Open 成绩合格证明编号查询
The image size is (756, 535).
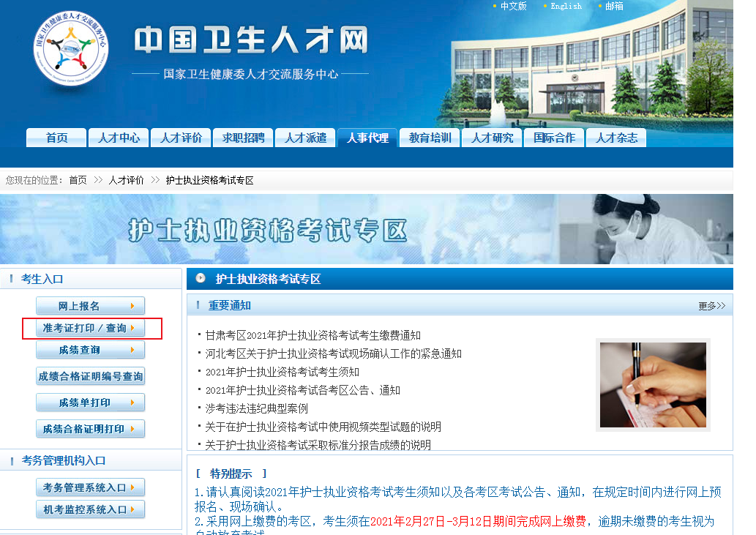[90, 376]
